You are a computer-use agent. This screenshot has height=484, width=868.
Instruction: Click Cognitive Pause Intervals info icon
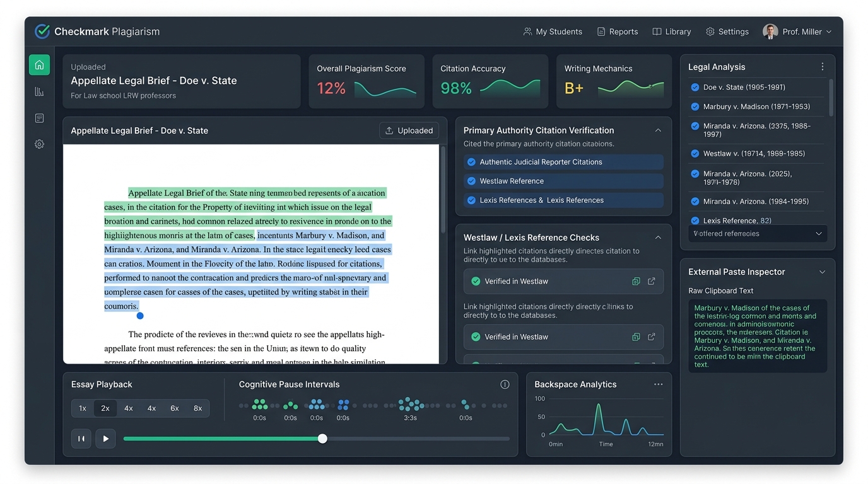[505, 384]
